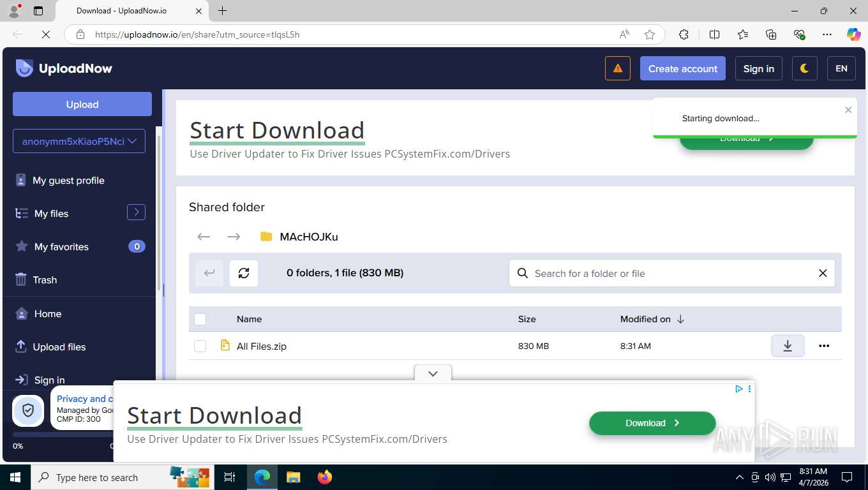Open the orange warning alert icon
This screenshot has width=868, height=490.
pos(618,68)
